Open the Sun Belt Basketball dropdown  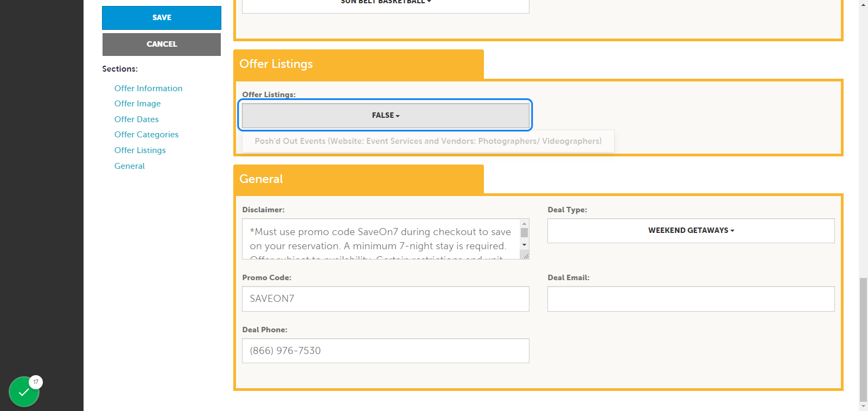pyautogui.click(x=386, y=4)
